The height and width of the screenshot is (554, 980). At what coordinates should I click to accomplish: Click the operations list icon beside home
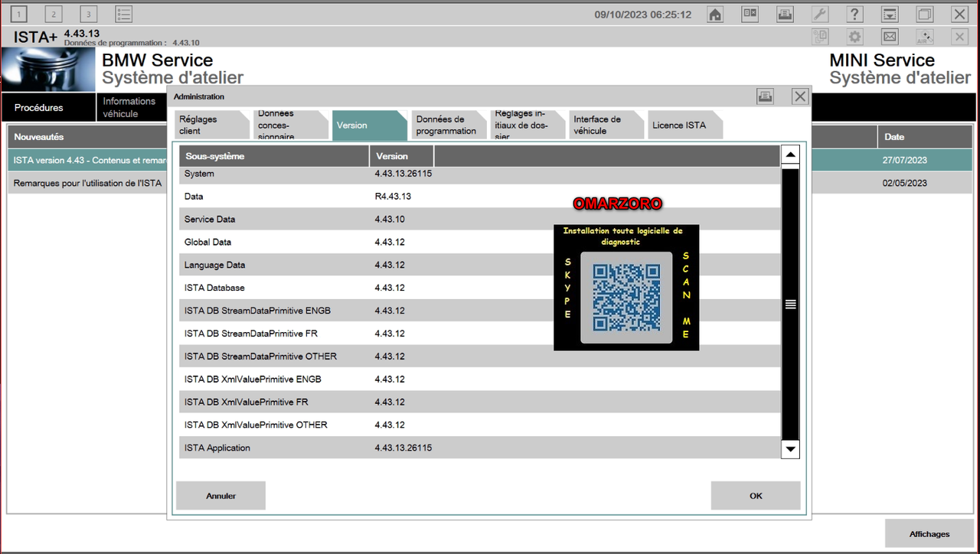[x=750, y=15]
